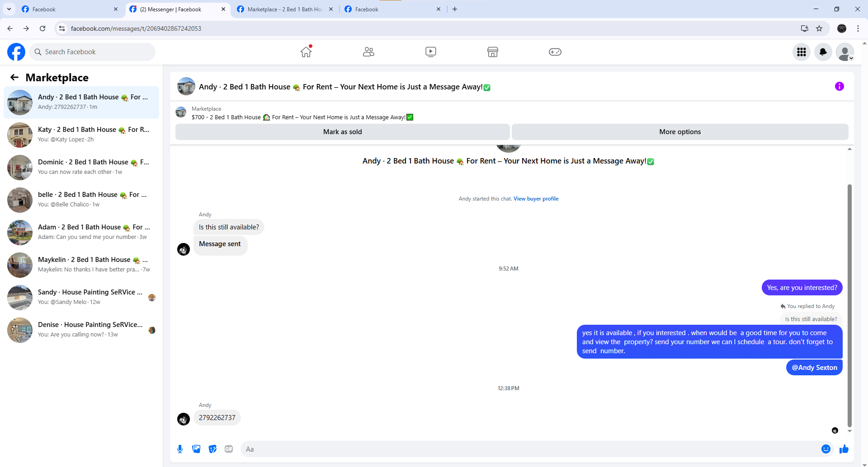Click the 2792262737 message bubble
The width and height of the screenshot is (868, 467).
[217, 418]
